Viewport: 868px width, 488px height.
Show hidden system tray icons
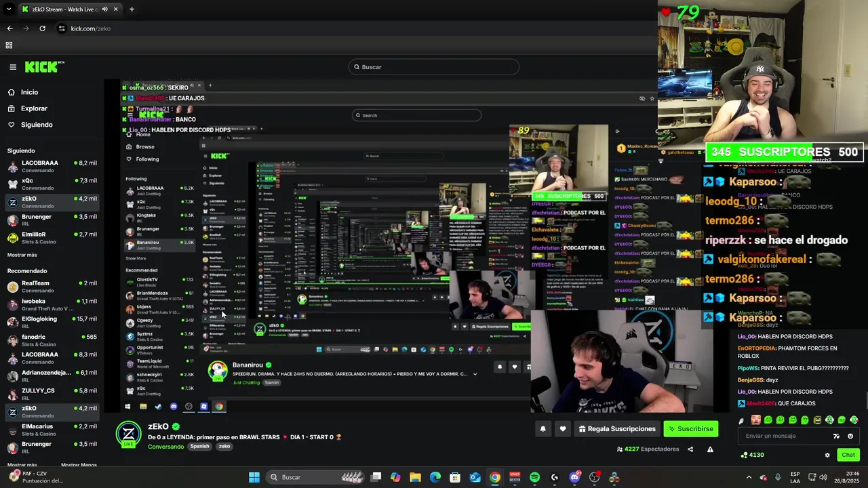749,477
